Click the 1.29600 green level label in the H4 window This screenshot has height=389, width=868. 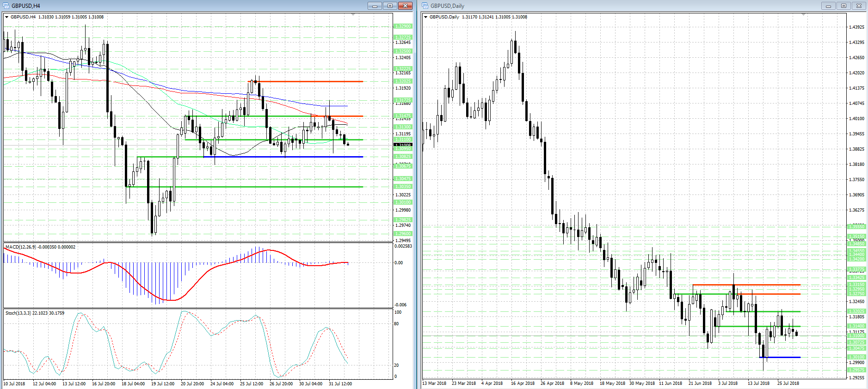click(x=403, y=234)
